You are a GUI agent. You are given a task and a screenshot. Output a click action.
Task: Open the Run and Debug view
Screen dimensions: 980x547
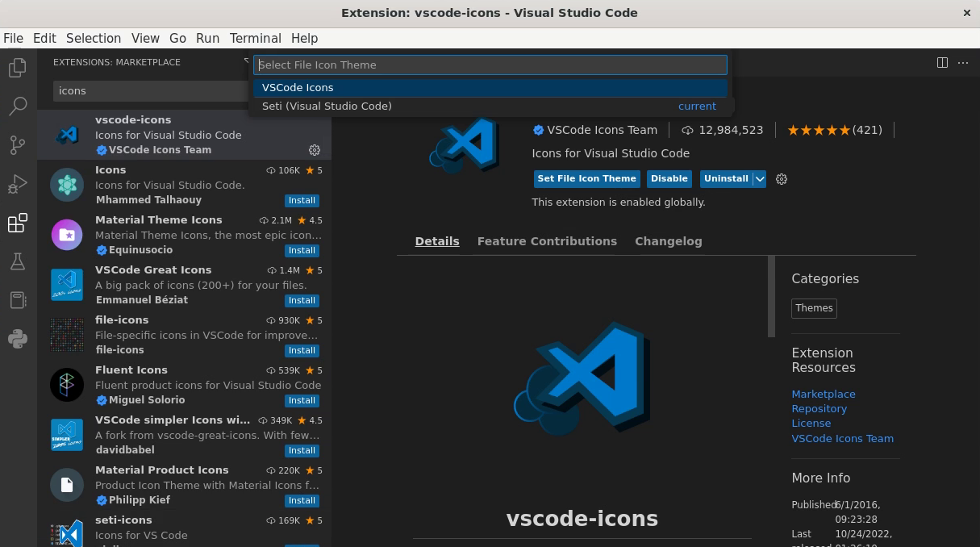[x=18, y=184]
